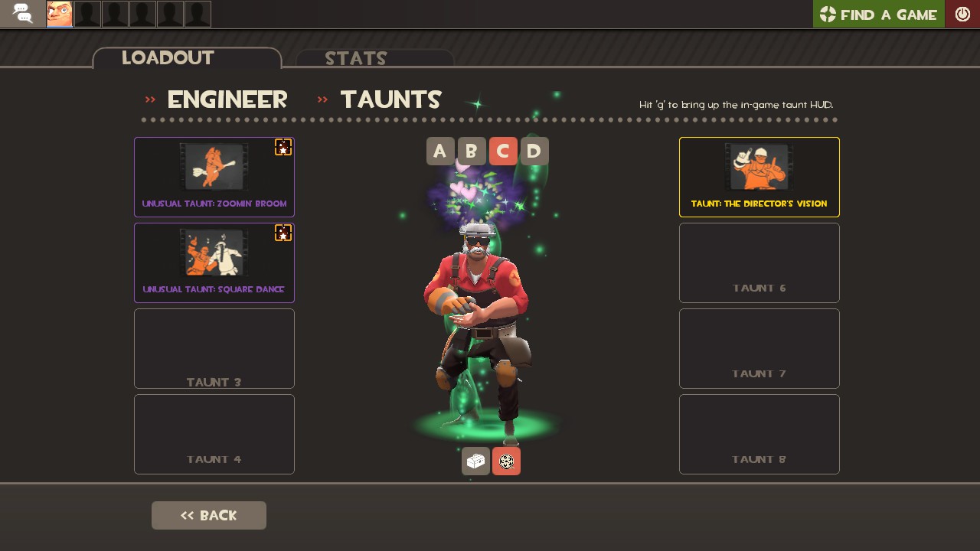Go back with the Back button
Screen dimensions: 980x551
click(209, 515)
